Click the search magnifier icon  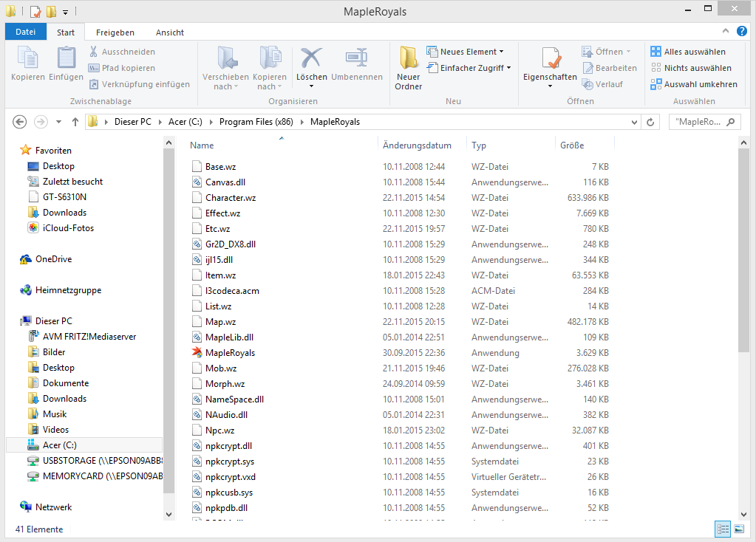click(731, 122)
